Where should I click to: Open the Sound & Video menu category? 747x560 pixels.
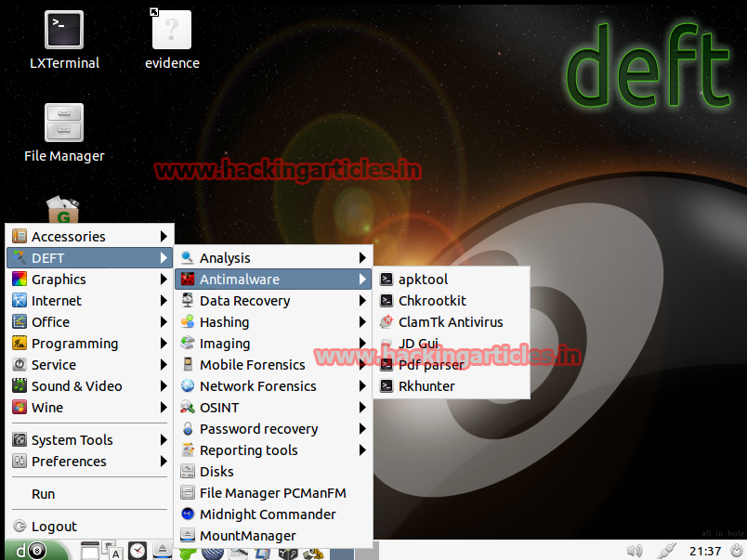tap(89, 386)
